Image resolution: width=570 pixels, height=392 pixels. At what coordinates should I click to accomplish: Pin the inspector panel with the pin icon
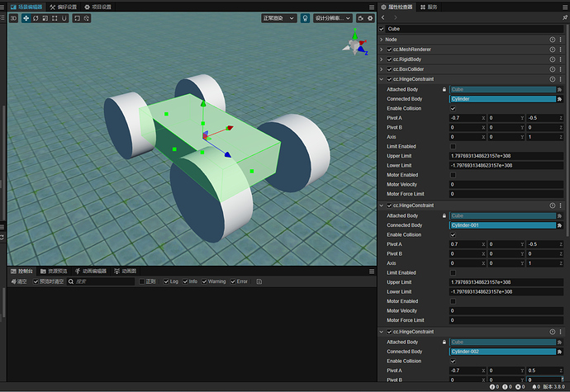563,17
